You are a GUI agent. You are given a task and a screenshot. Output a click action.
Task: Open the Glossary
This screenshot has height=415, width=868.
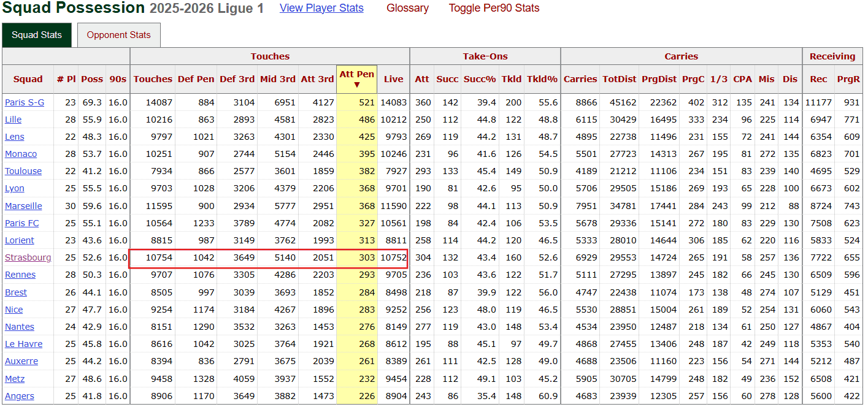(x=407, y=8)
